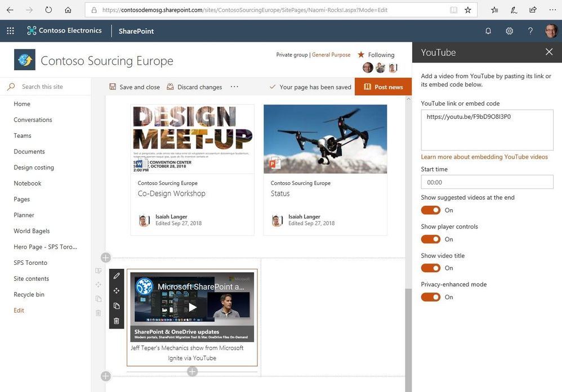Open Conversations in site navigation
Viewport: 562px width, 392px height.
[33, 120]
